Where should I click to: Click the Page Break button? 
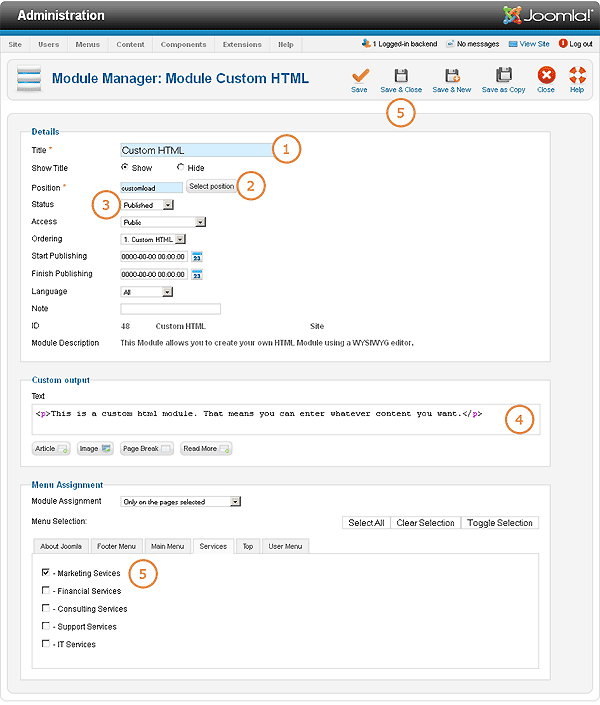click(147, 449)
